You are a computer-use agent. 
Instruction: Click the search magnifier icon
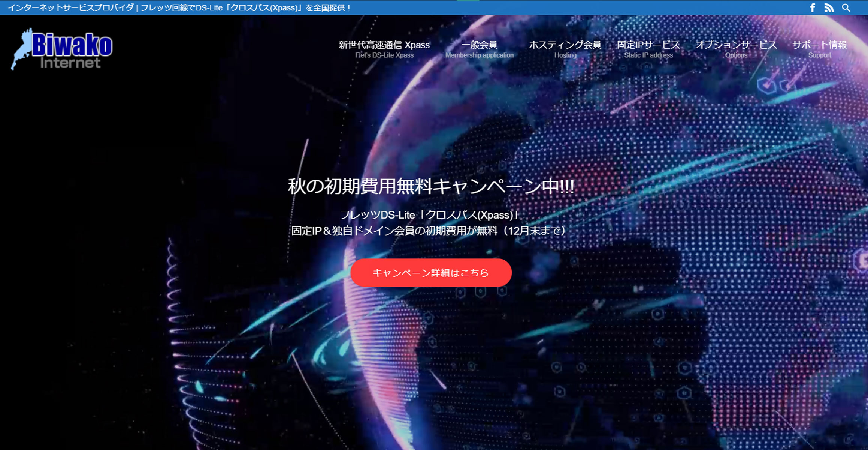click(846, 8)
